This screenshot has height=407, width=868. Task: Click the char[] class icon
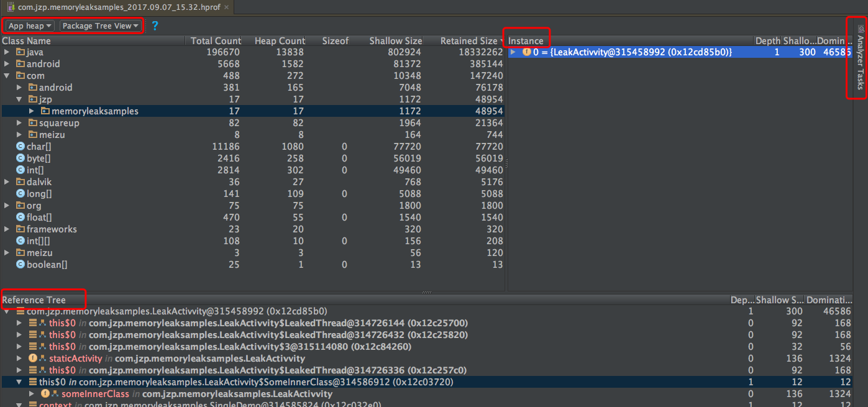point(20,147)
